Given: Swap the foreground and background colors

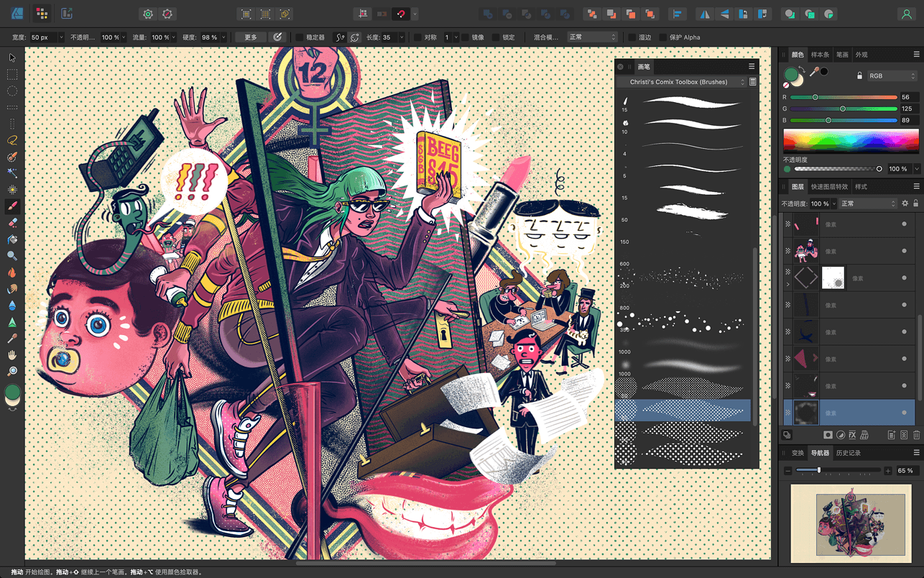Looking at the screenshot, I should point(801,68).
